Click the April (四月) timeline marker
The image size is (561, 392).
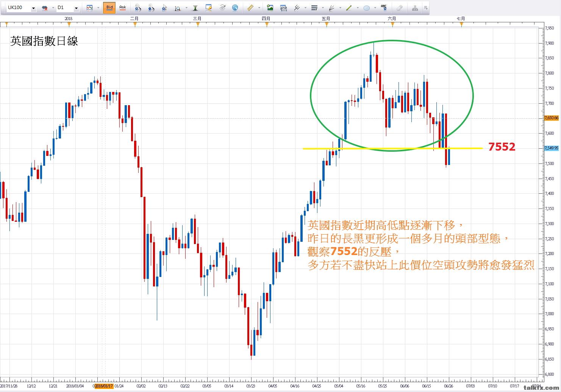coord(267,24)
